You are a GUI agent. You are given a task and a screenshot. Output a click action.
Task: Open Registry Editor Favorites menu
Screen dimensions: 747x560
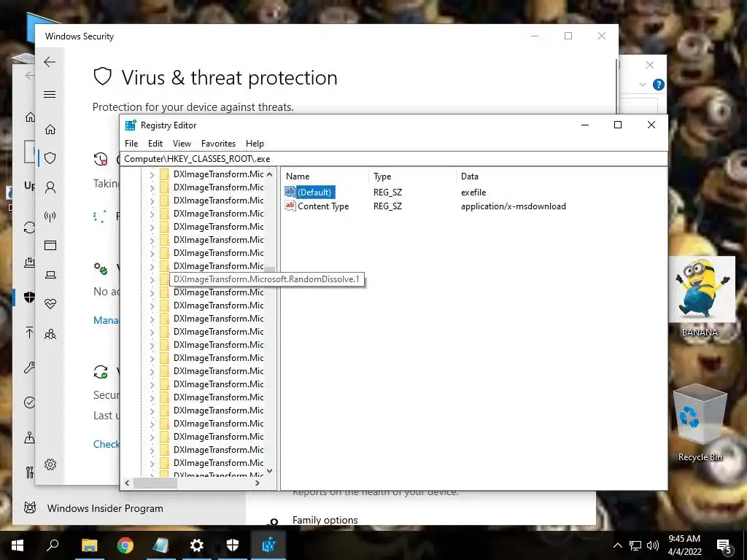tap(218, 144)
